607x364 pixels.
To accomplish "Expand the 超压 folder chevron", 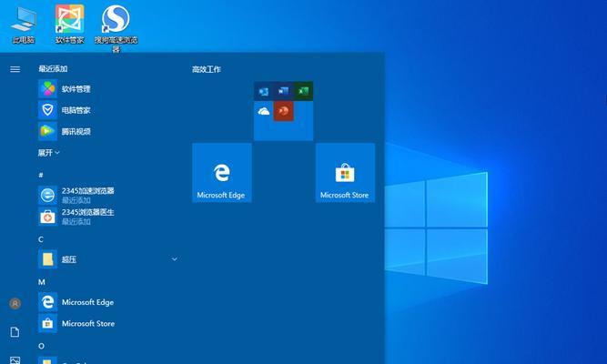I will 175,259.
